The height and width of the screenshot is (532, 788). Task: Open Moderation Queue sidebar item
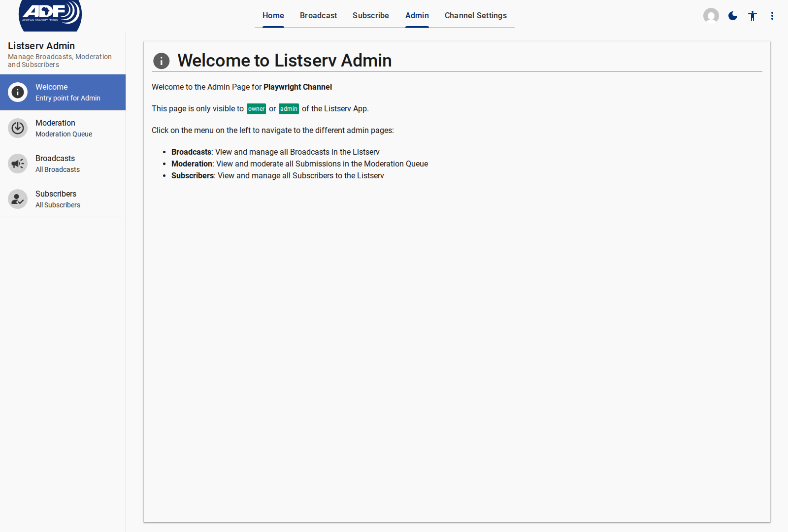[x=63, y=128]
